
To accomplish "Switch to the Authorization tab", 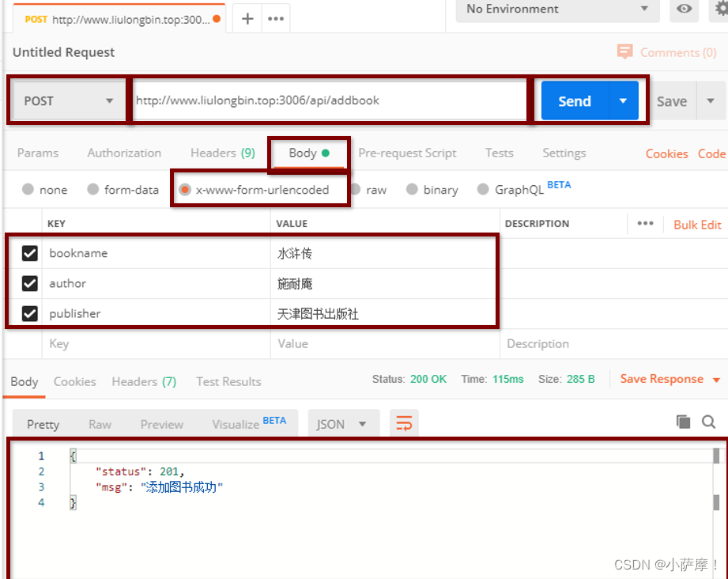I will click(x=124, y=153).
